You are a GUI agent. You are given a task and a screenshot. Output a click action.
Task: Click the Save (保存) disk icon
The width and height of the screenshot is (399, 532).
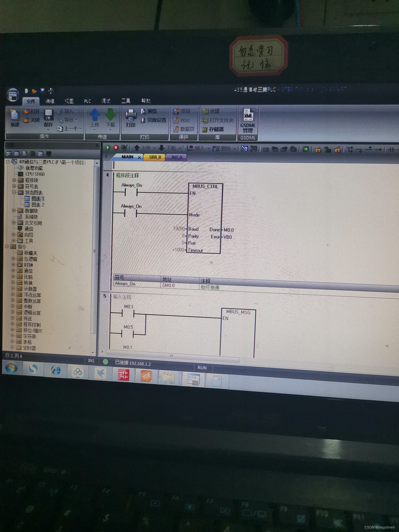click(48, 116)
